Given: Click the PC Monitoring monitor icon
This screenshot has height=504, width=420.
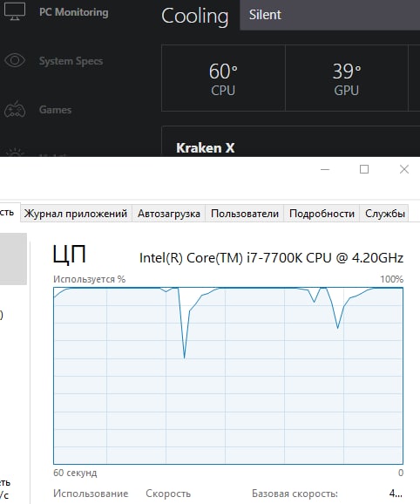Looking at the screenshot, I should click(15, 11).
